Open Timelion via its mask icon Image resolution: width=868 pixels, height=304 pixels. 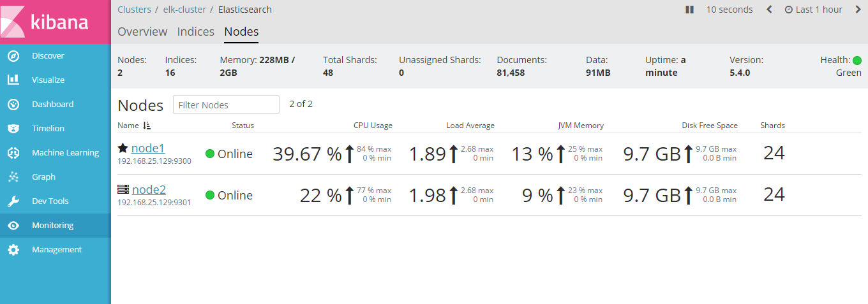point(13,129)
